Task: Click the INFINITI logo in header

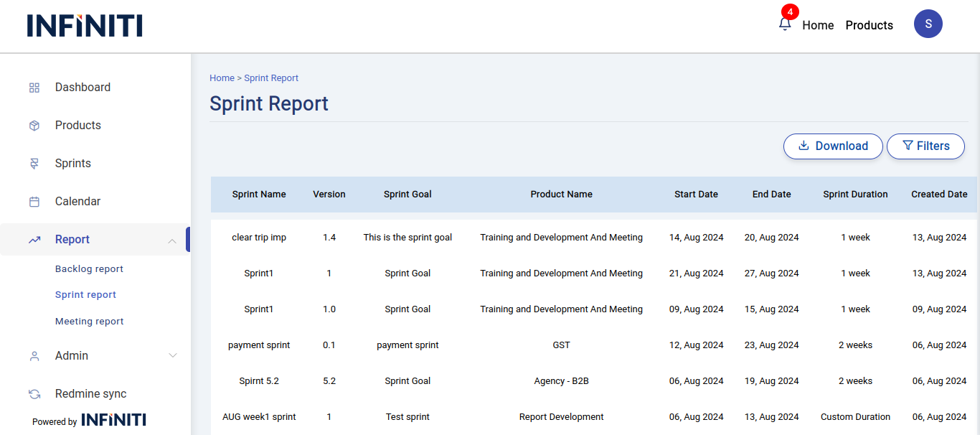Action: [x=85, y=25]
